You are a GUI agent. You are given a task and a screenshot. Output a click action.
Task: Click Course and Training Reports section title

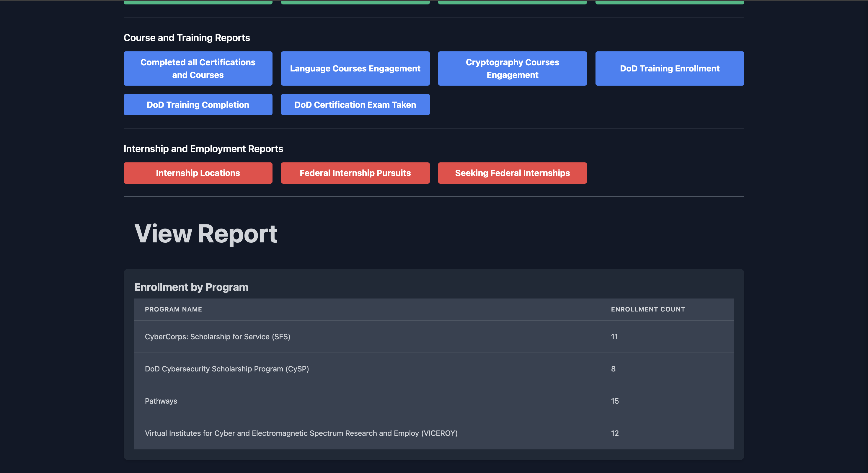187,38
